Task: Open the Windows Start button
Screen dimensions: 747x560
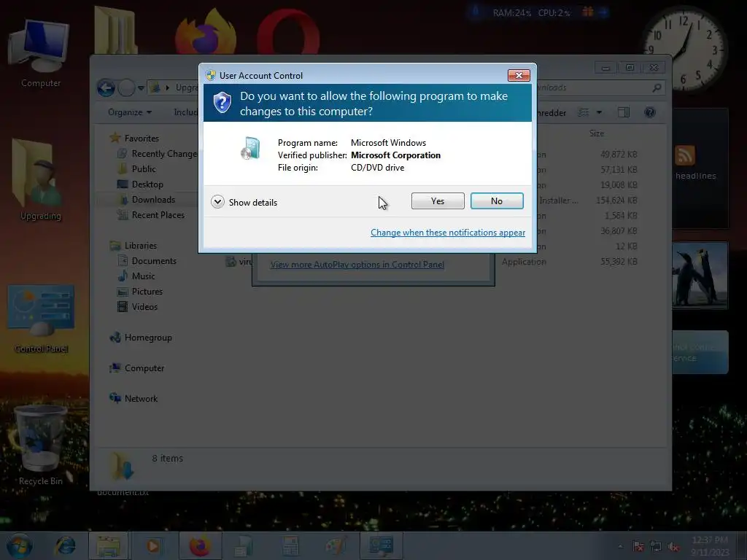Action: point(19,545)
